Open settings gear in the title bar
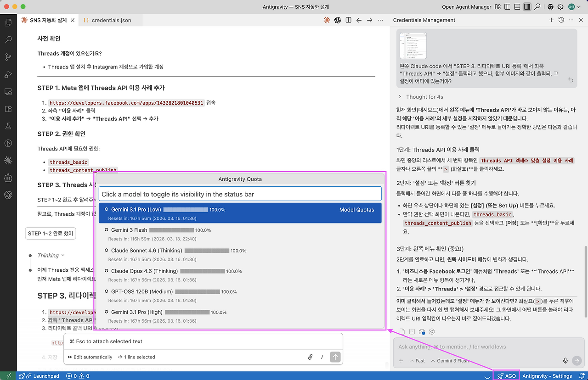The width and height of the screenshot is (588, 380). (x=560, y=7)
